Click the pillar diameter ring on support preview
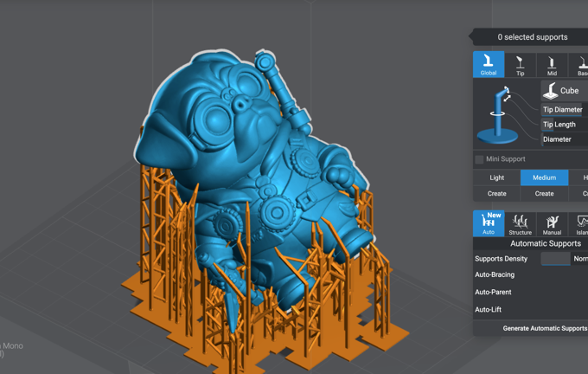Viewport: 588px width, 374px height. pyautogui.click(x=497, y=113)
